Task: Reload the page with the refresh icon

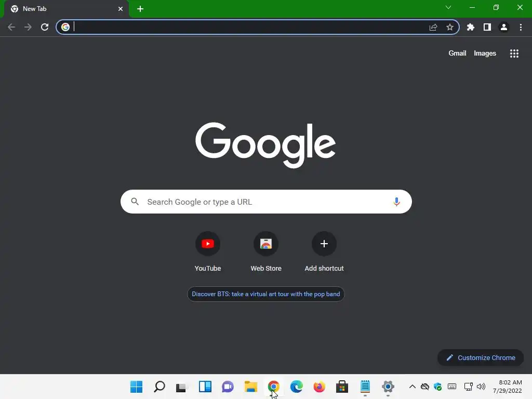Action: (x=45, y=27)
